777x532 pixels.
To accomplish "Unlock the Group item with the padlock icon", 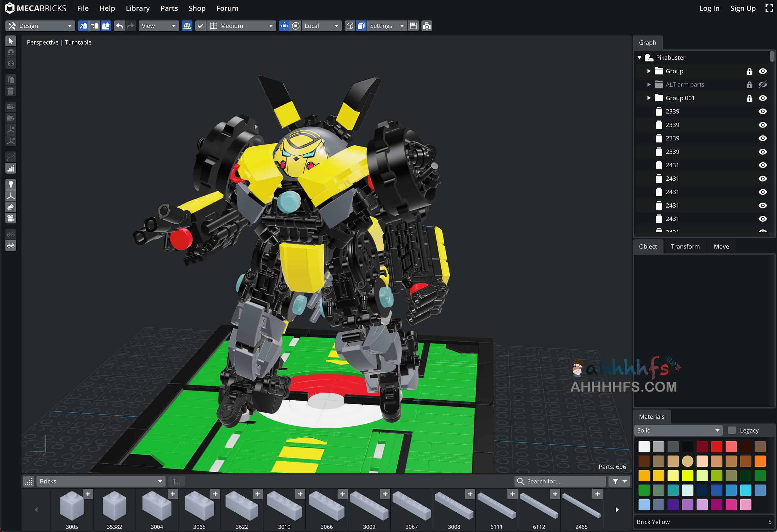I will click(x=749, y=71).
